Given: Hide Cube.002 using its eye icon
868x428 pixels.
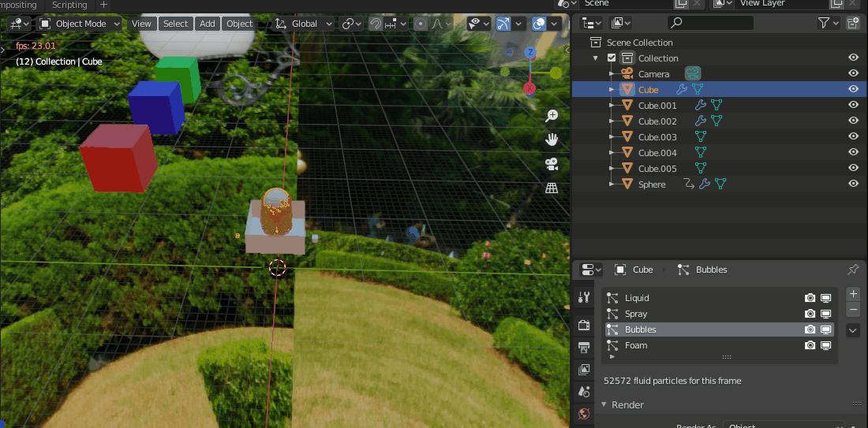Looking at the screenshot, I should coord(853,121).
